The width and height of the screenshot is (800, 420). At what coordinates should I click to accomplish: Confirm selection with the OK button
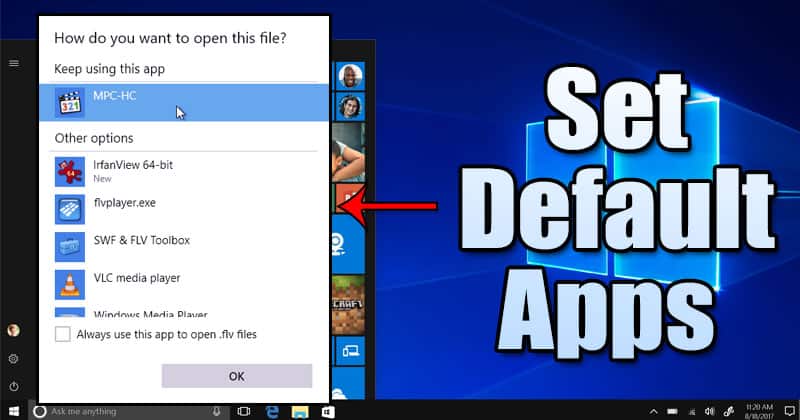pyautogui.click(x=237, y=376)
